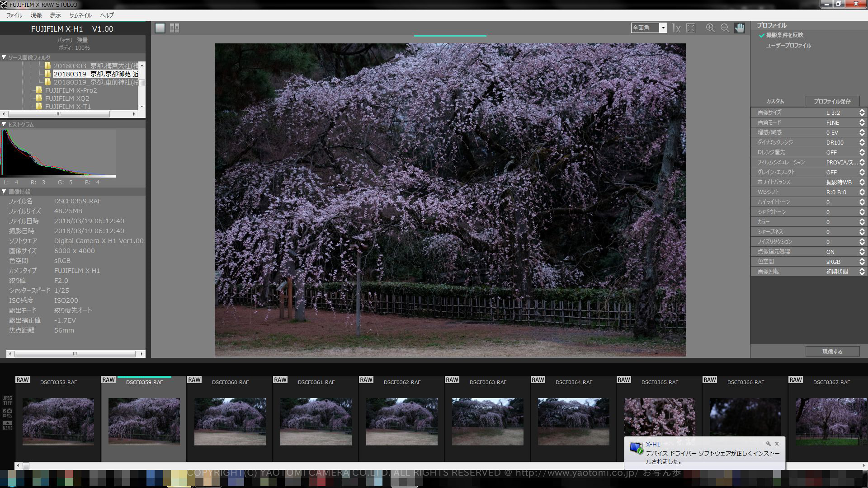This screenshot has height=488, width=868.
Task: Click the RAW badge on DSCF0361.RAF
Action: coord(280,380)
